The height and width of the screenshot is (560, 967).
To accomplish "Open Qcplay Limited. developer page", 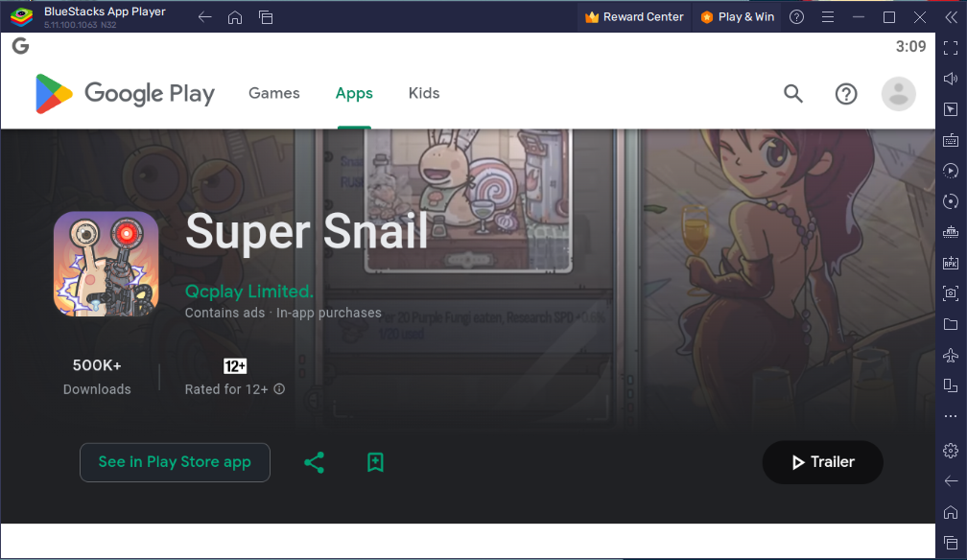I will click(249, 292).
